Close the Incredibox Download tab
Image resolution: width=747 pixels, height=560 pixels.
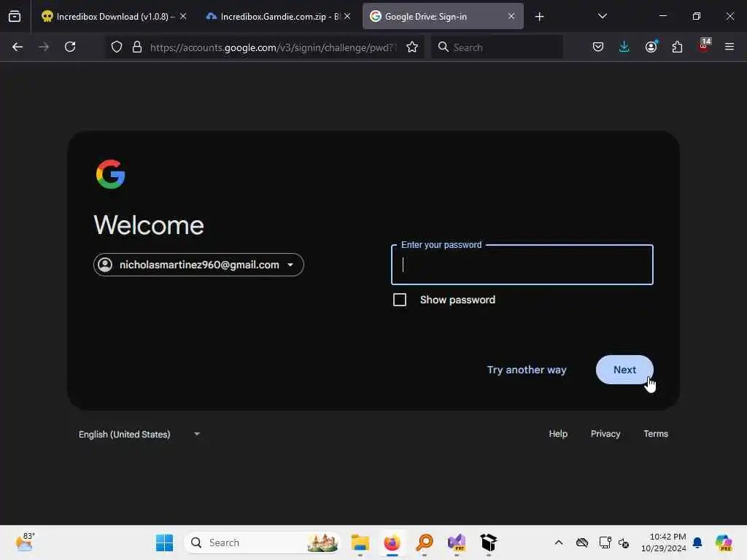click(x=183, y=16)
